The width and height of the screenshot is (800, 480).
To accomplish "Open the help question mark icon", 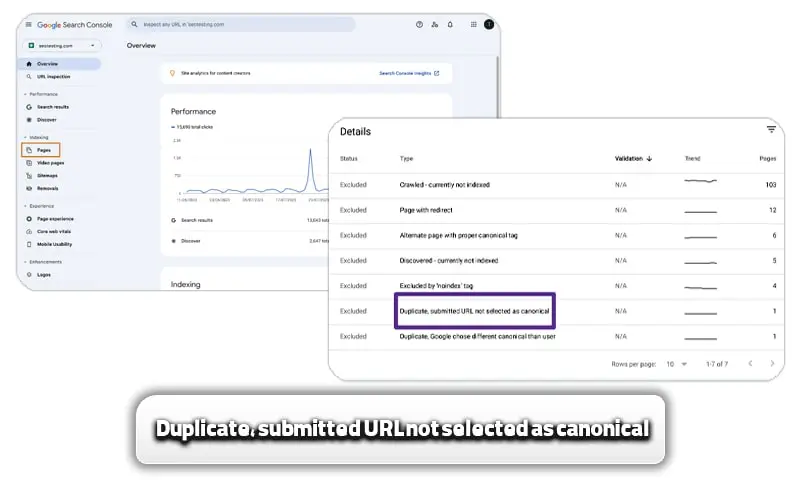I will [419, 24].
